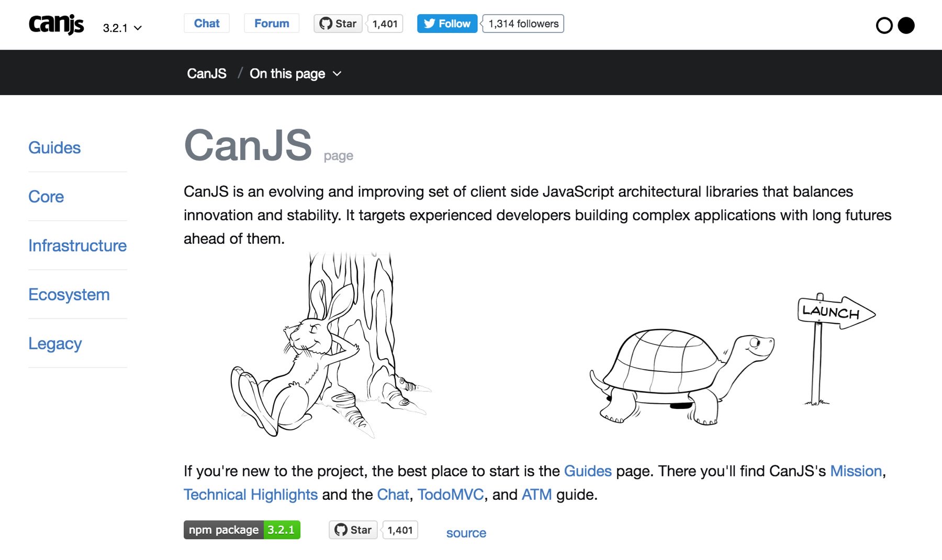Open the Forum button in header

pos(272,24)
